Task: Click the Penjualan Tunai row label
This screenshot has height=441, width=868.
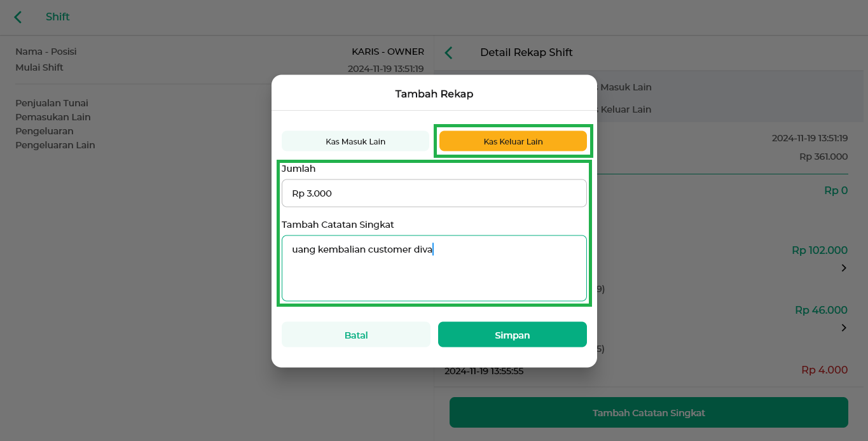Action: [x=52, y=103]
